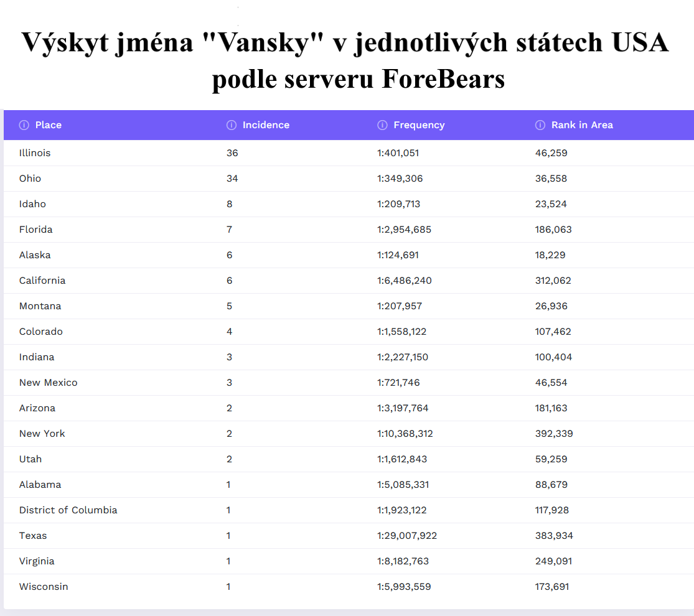Sort by the Frequency column header
The width and height of the screenshot is (694, 616).
[x=419, y=125]
